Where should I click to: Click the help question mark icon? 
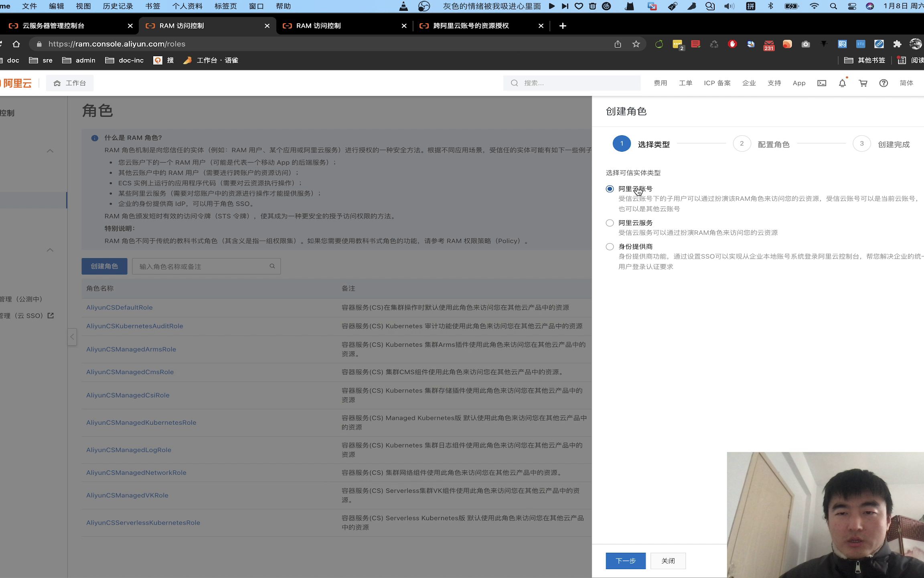[x=883, y=83]
